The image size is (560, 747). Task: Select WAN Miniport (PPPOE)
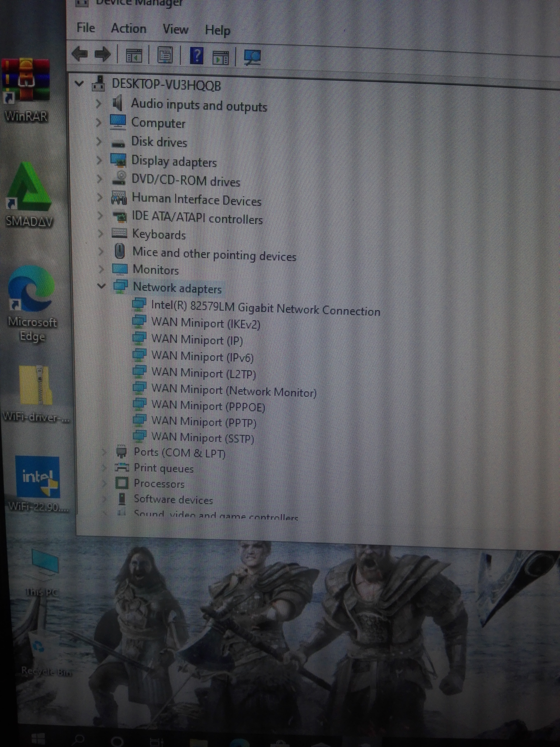click(208, 406)
